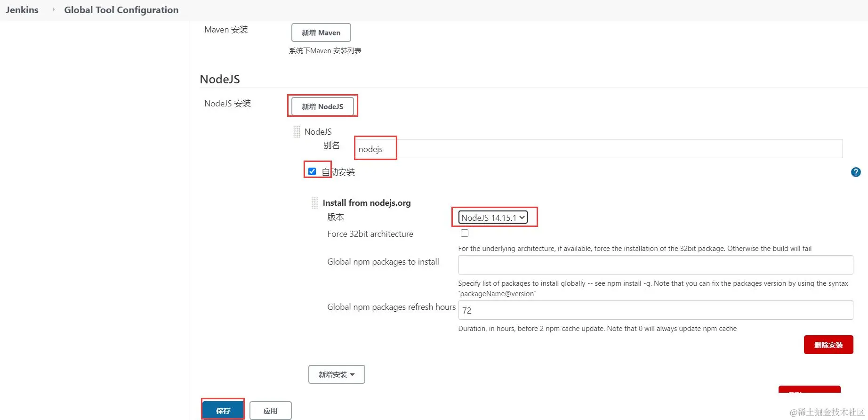Toggle the 自动安装 checkbox
The width and height of the screenshot is (868, 420).
coord(312,171)
